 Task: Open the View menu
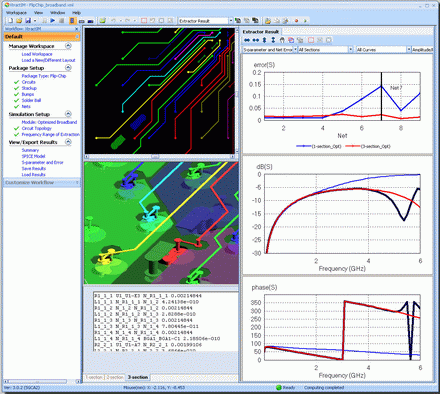tap(38, 13)
